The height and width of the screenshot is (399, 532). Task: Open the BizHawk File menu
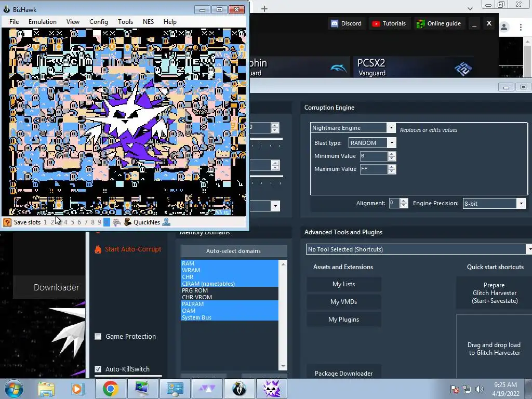coord(14,22)
